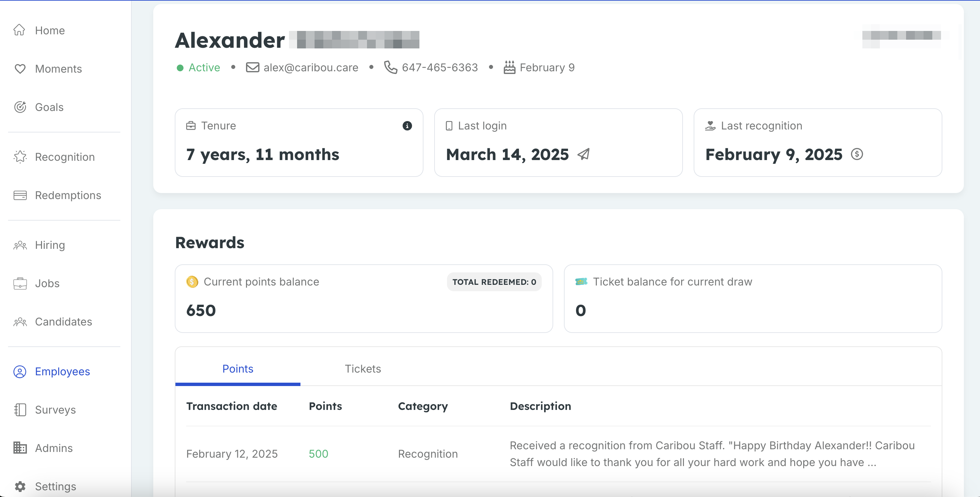Click the ticket balance value 0
This screenshot has width=980, height=497.
[x=580, y=310]
